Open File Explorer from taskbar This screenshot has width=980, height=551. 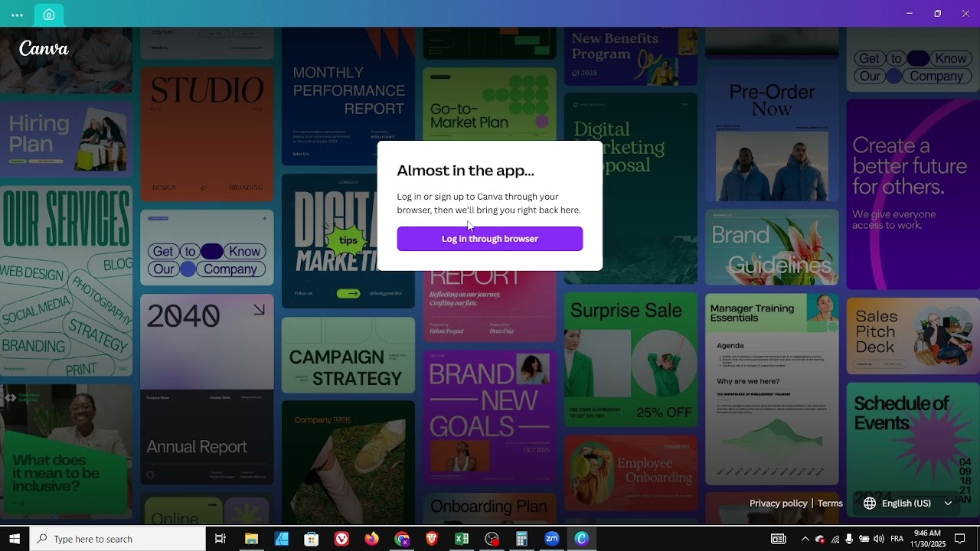[x=251, y=539]
